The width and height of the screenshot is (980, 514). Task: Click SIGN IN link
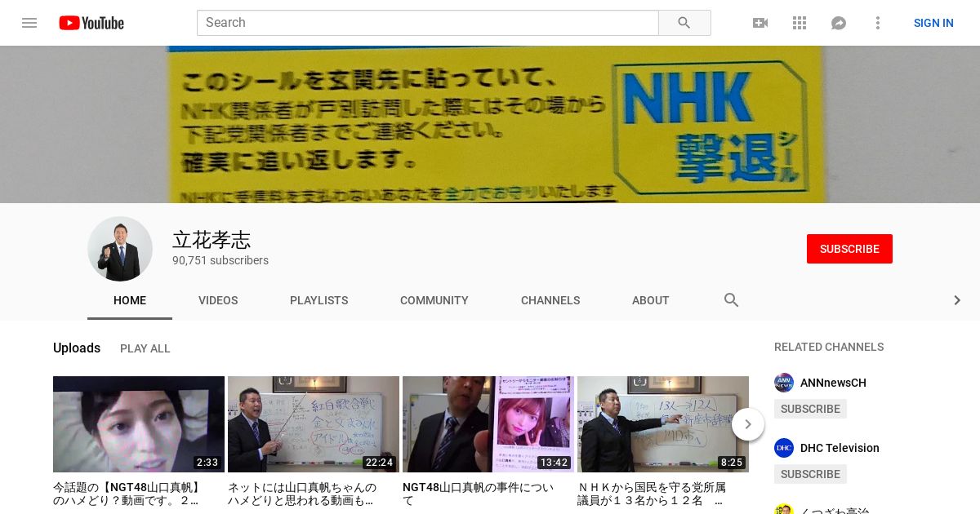tap(933, 23)
